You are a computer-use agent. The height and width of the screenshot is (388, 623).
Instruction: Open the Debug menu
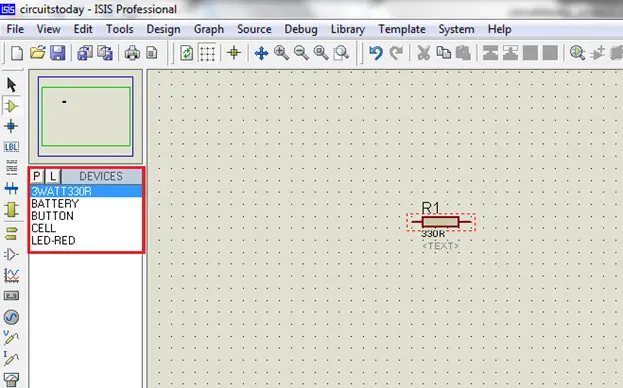click(x=301, y=29)
